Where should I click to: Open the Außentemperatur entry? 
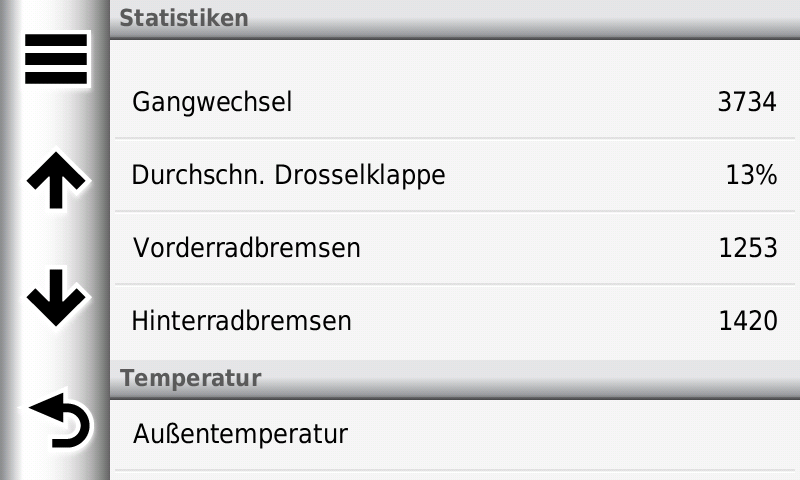coord(240,434)
